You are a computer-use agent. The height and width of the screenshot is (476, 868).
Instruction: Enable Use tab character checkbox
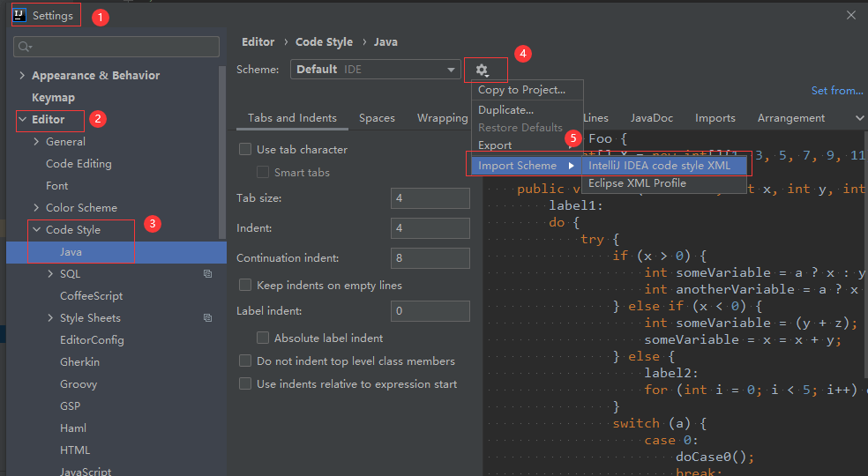[244, 150]
